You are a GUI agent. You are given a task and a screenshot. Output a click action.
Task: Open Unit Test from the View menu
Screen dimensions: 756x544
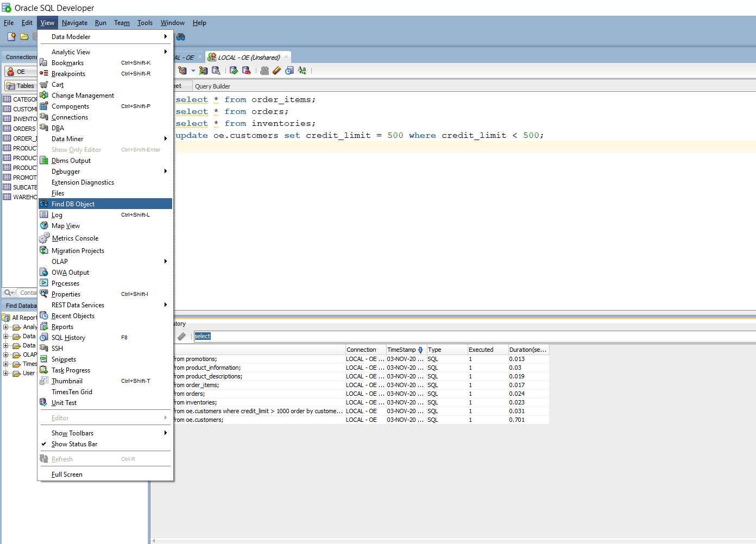coord(105,403)
